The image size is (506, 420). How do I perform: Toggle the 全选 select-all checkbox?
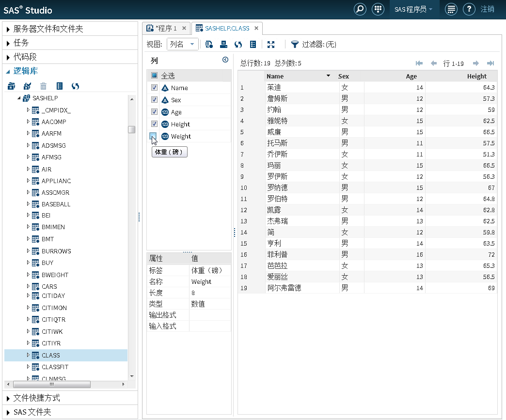(x=154, y=76)
